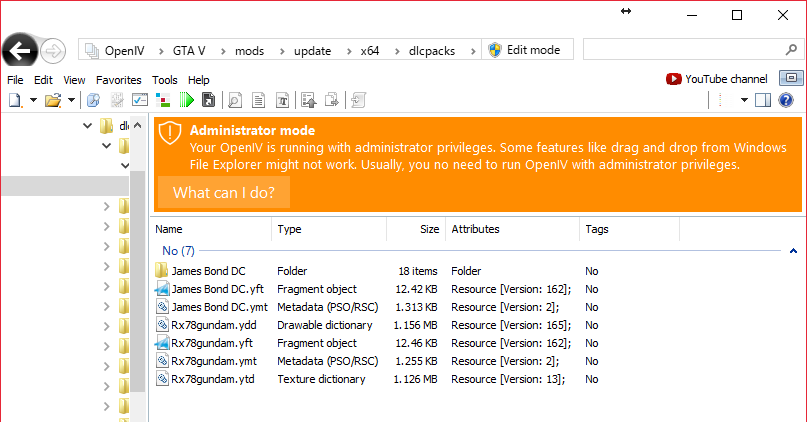Click the magnifier search toolbar icon
The width and height of the screenshot is (807, 422).
(x=235, y=100)
